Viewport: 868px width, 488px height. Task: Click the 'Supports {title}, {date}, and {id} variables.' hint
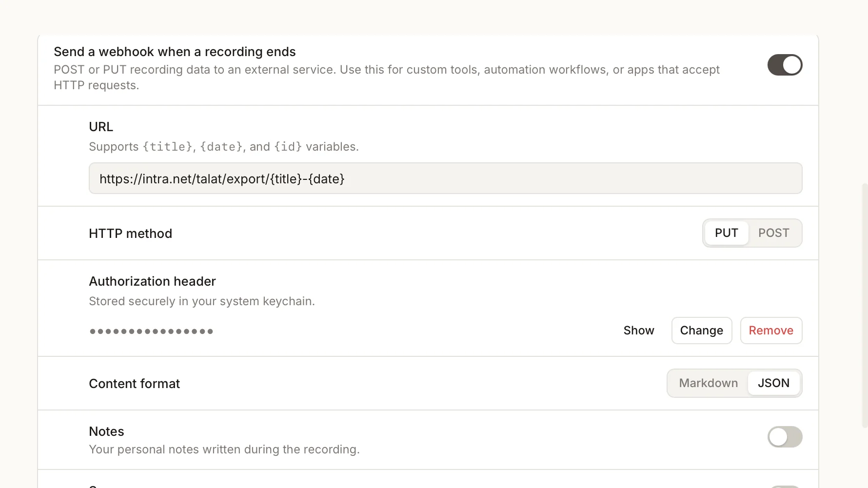coord(224,147)
